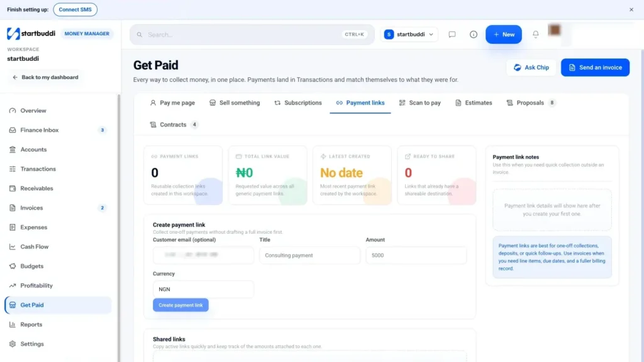The width and height of the screenshot is (644, 362).
Task: Click the Invoices document icon in sidebar
Action: coord(13,207)
